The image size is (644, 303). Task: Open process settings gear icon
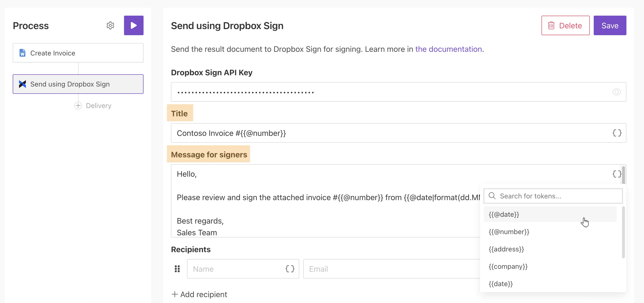tap(110, 25)
